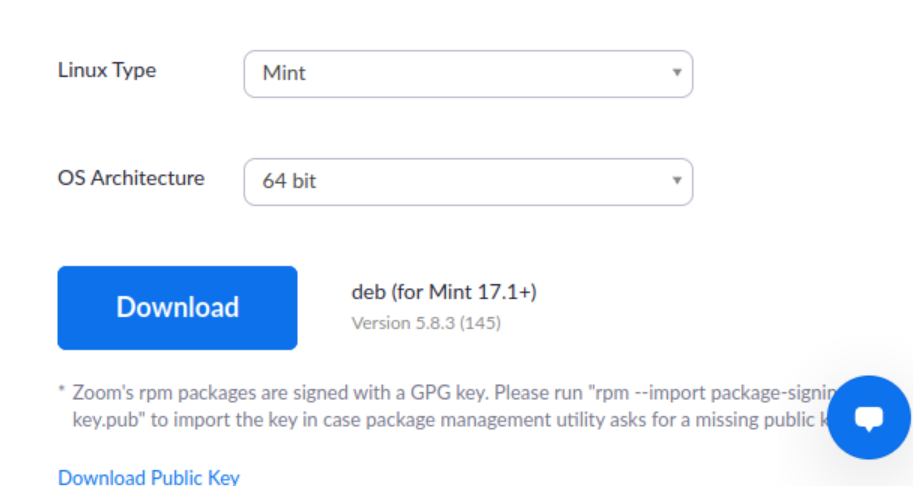Open the live chat bubble icon
The width and height of the screenshot is (913, 486).
coord(869,417)
